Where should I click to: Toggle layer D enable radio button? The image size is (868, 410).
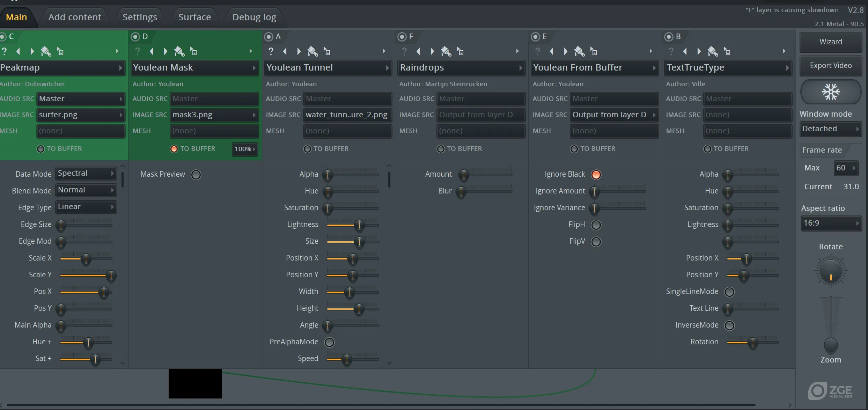135,37
